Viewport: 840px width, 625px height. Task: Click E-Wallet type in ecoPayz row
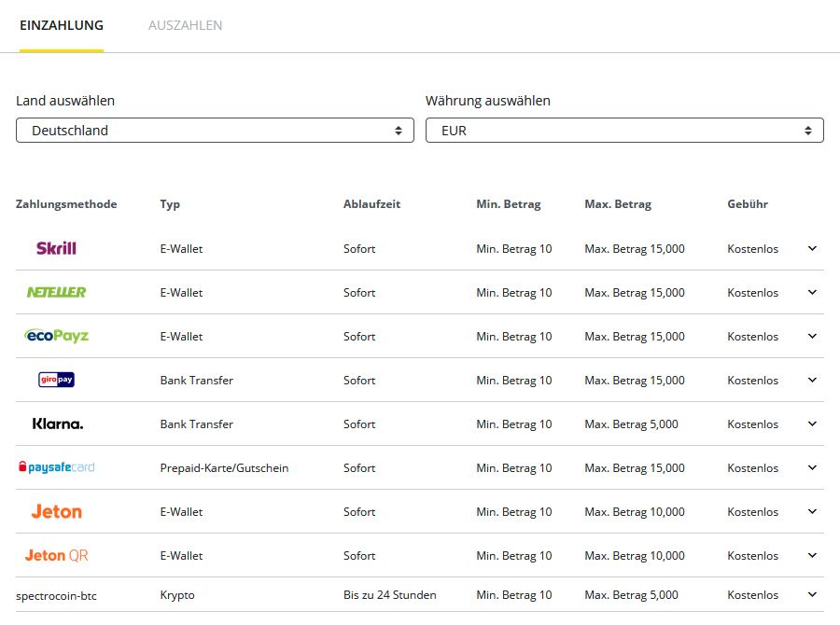pos(181,337)
